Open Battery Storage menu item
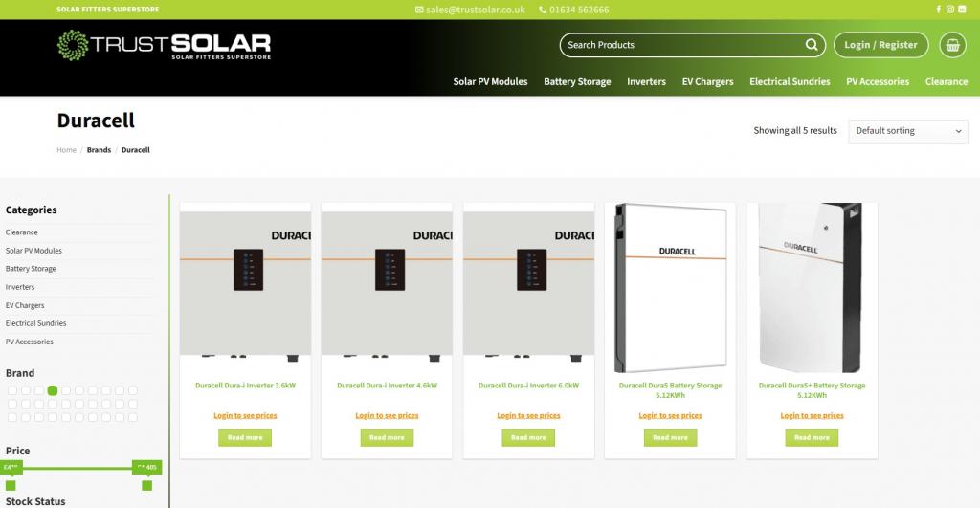This screenshot has height=508, width=980. point(577,82)
